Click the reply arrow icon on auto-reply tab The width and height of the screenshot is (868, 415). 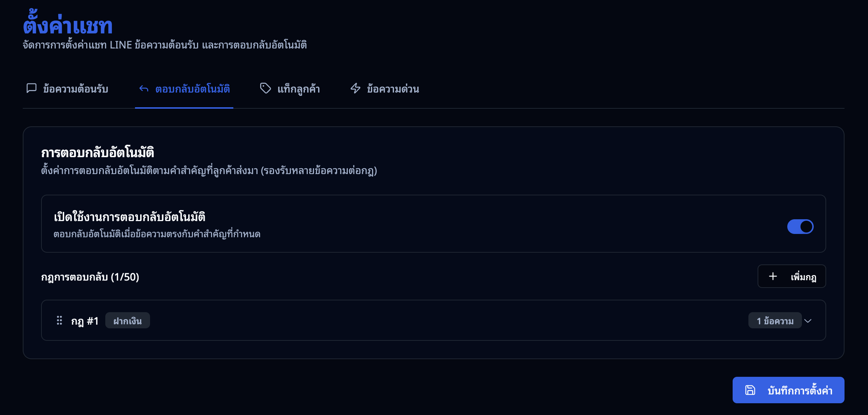pos(144,89)
